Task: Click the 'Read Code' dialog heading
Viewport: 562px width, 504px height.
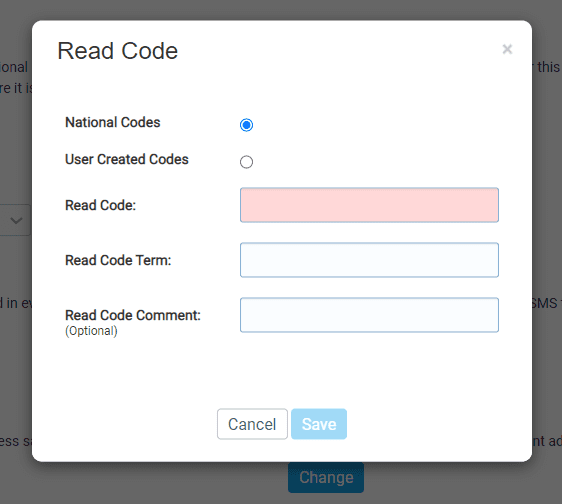Action: (118, 51)
